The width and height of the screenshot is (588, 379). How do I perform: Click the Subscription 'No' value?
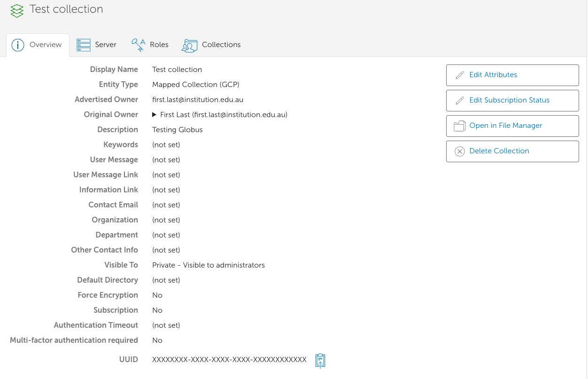pos(157,310)
